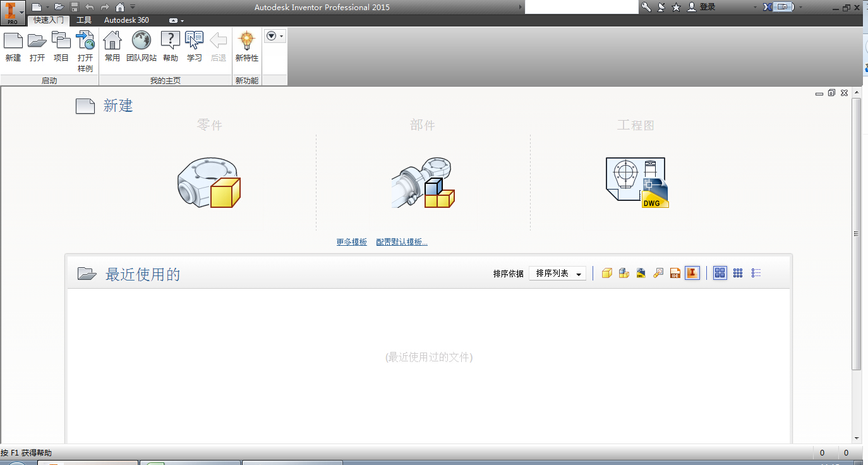Open the 团队网站 (Team Web) globe button
Image resolution: width=868 pixels, height=465 pixels.
(x=142, y=47)
